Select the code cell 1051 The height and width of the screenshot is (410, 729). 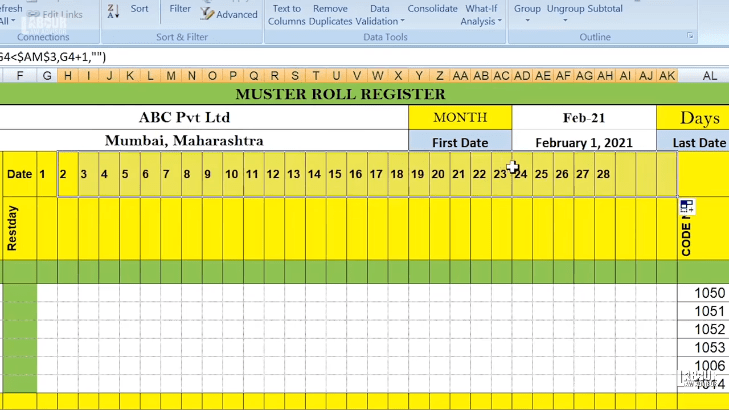click(703, 311)
